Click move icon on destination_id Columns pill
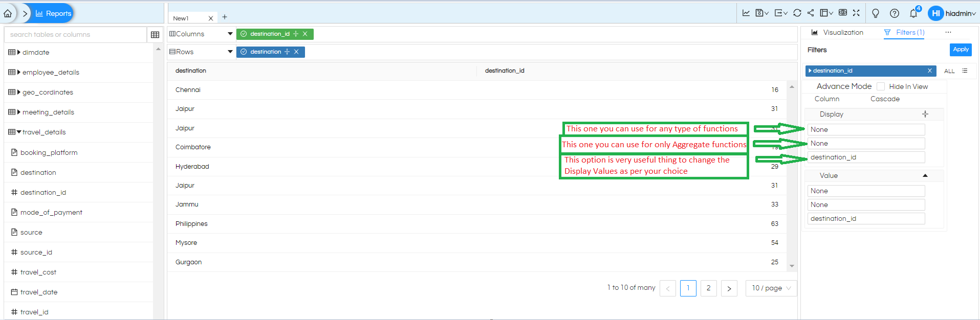Screen dimensions: 980x320 coord(296,34)
